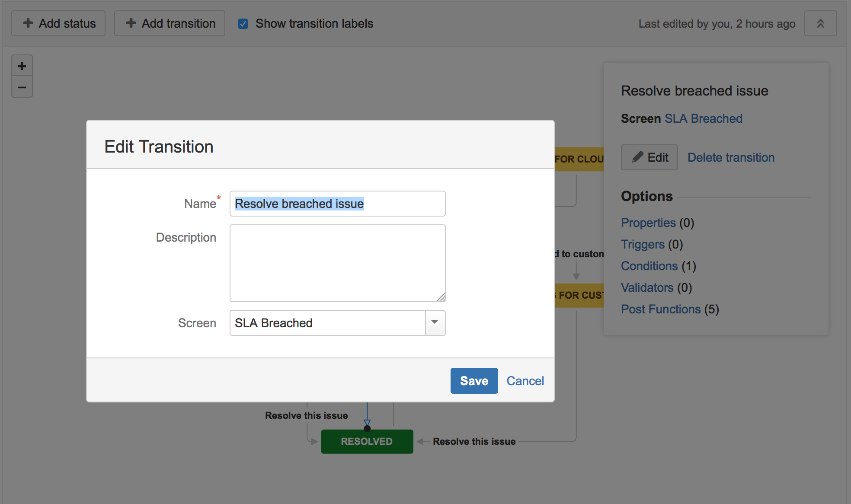Viewport: 851px width, 504px height.
Task: Open the Properties option link
Action: 648,223
